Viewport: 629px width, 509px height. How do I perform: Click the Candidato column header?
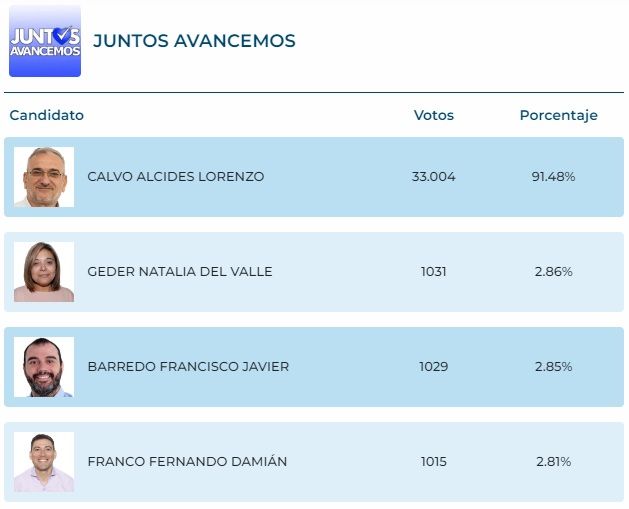coord(47,115)
